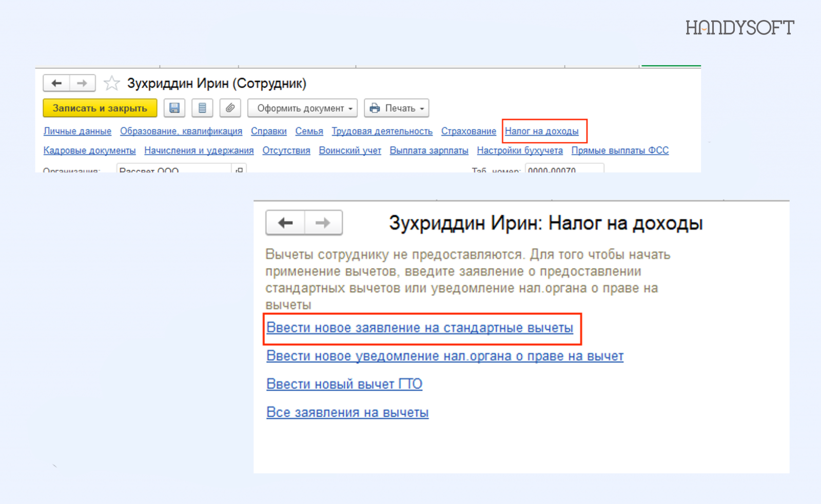Viewport: 821px width, 504px height.
Task: Save the employee card with diskette icon
Action: [x=174, y=108]
